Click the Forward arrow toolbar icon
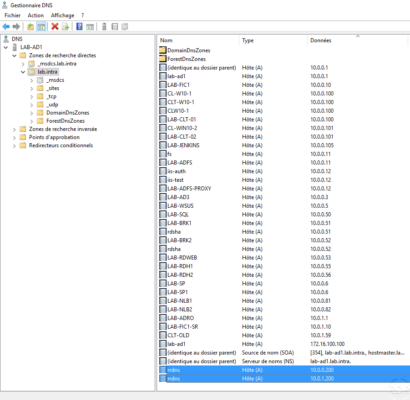Image resolution: width=410 pixels, height=400 pixels. pos(16,27)
